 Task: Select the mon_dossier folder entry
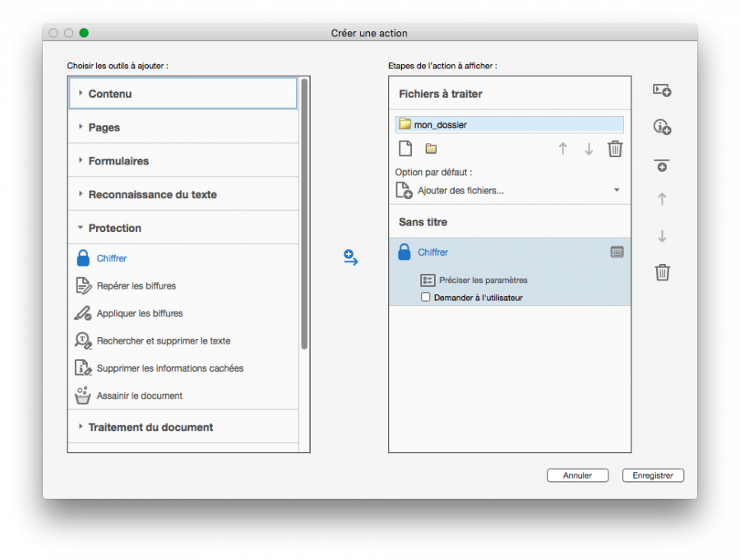(509, 125)
